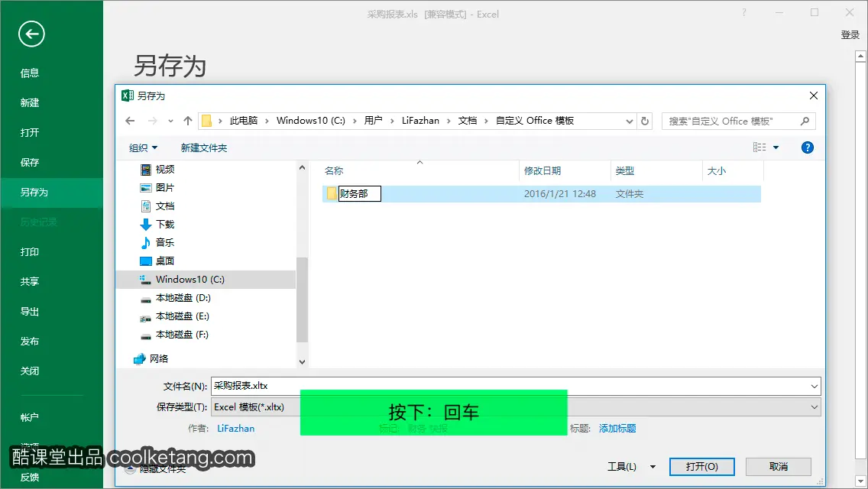Select the 文档 folder in navigation pane
This screenshot has width=868, height=489.
click(x=157, y=206)
